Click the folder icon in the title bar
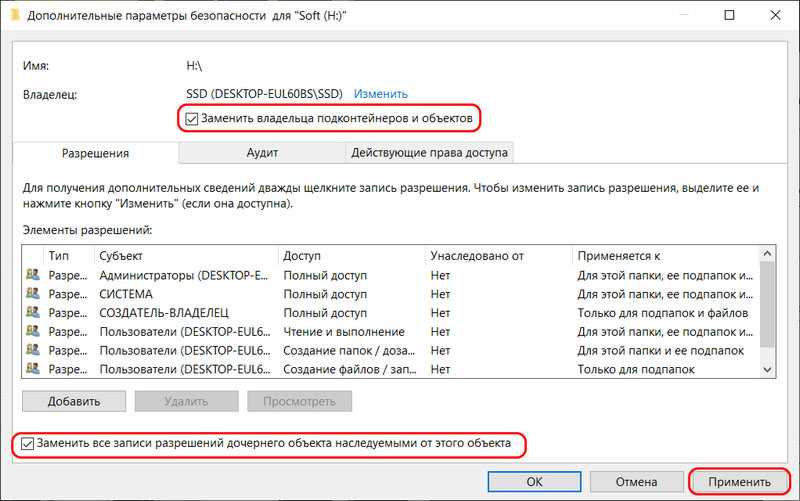The image size is (800, 501). pyautogui.click(x=14, y=15)
